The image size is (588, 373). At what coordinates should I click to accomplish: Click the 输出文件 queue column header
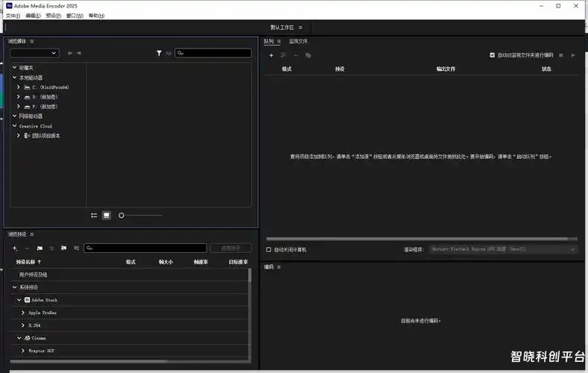click(446, 69)
